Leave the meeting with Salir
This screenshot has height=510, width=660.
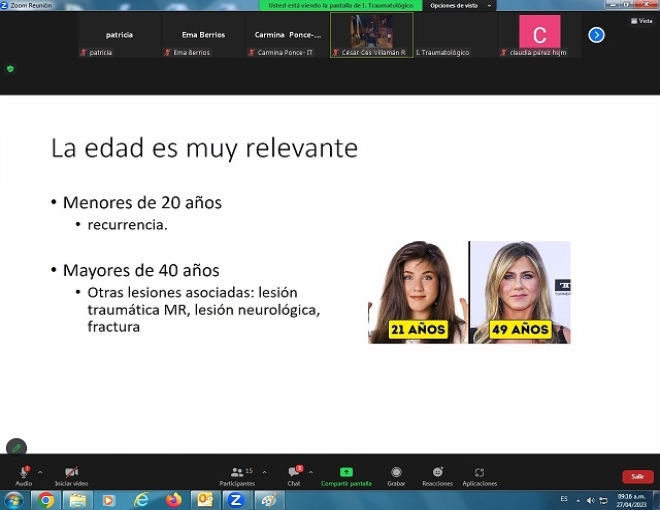coord(638,476)
